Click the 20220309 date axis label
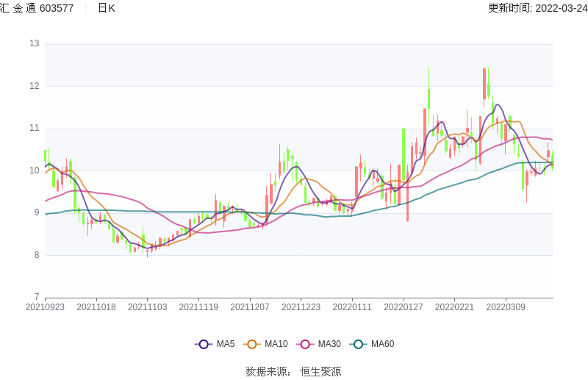Image resolution: width=588 pixels, height=380 pixels. tap(506, 307)
